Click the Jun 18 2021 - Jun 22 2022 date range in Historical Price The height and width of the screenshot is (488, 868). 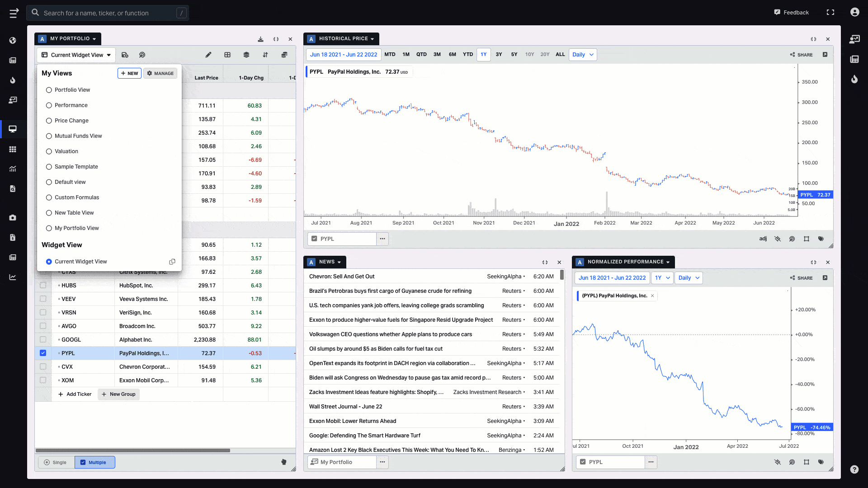tap(344, 55)
